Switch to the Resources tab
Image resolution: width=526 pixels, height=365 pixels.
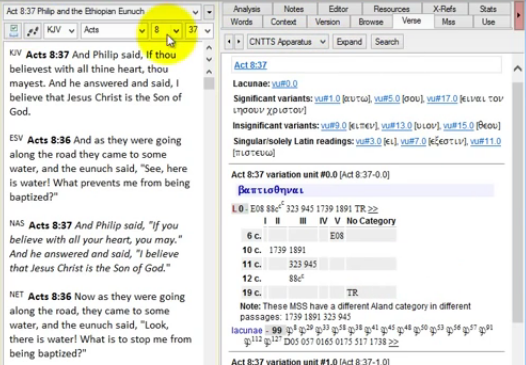[391, 9]
